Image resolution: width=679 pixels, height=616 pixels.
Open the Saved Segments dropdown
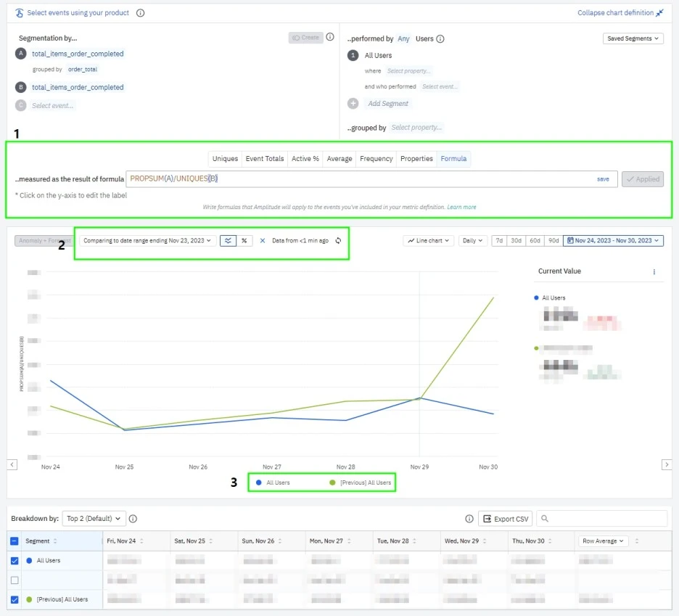click(633, 38)
